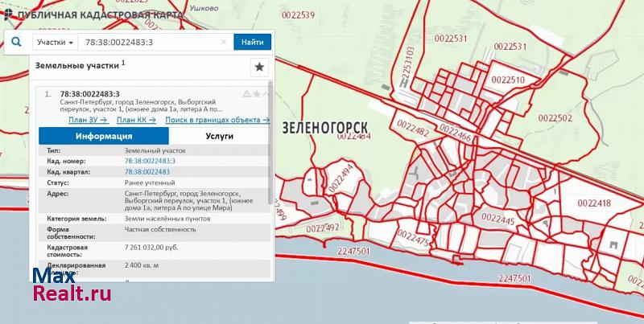Open cadastral quarter link 78:38:0022483
Viewport: 644px width, 324px height.
point(147,172)
